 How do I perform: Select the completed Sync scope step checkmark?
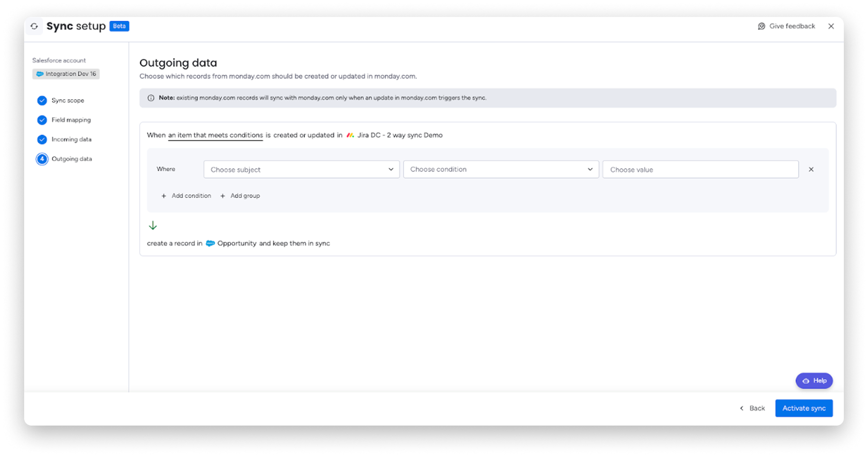pyautogui.click(x=42, y=101)
